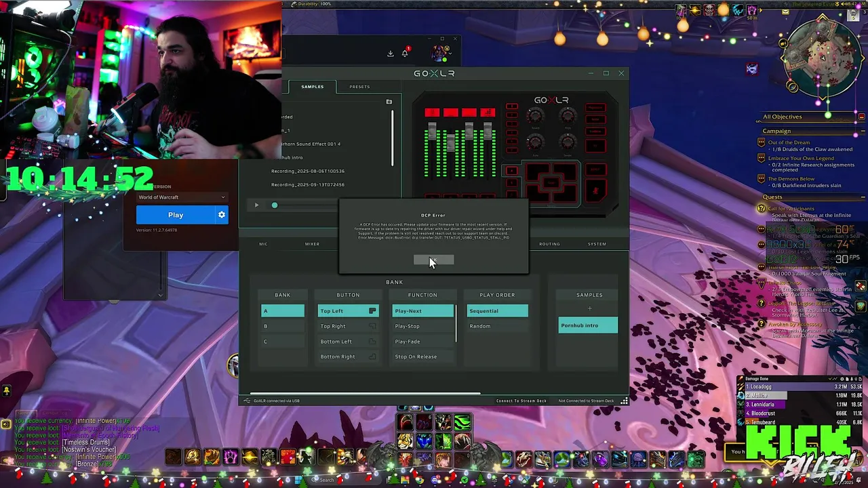Choose the Play-Stop function
The width and height of the screenshot is (868, 488).
coord(422,326)
